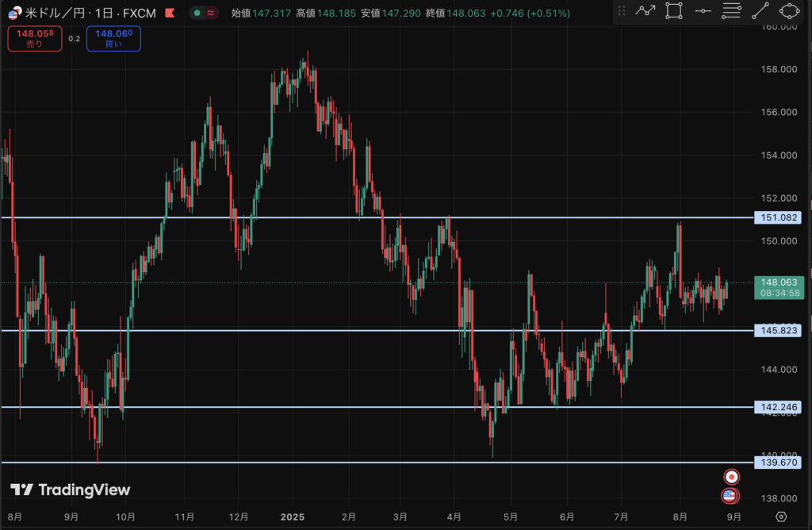
Task: Select the horizontal line drawing tool
Action: pos(703,11)
